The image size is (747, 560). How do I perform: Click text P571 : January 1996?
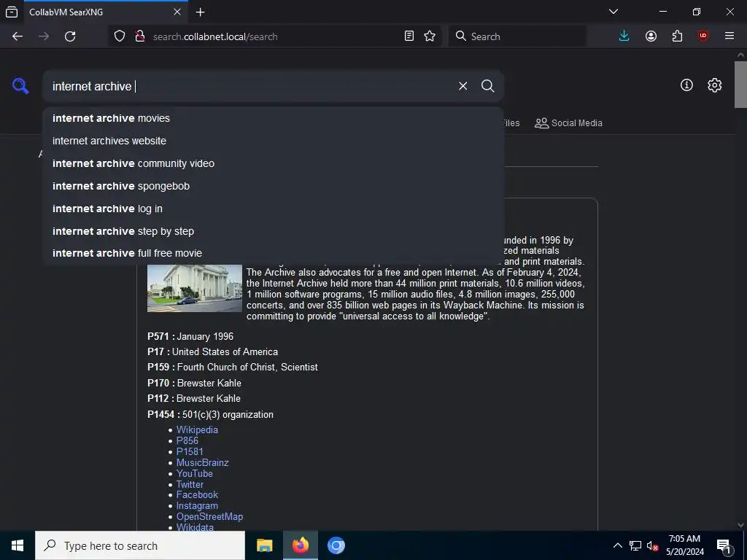coord(190,336)
